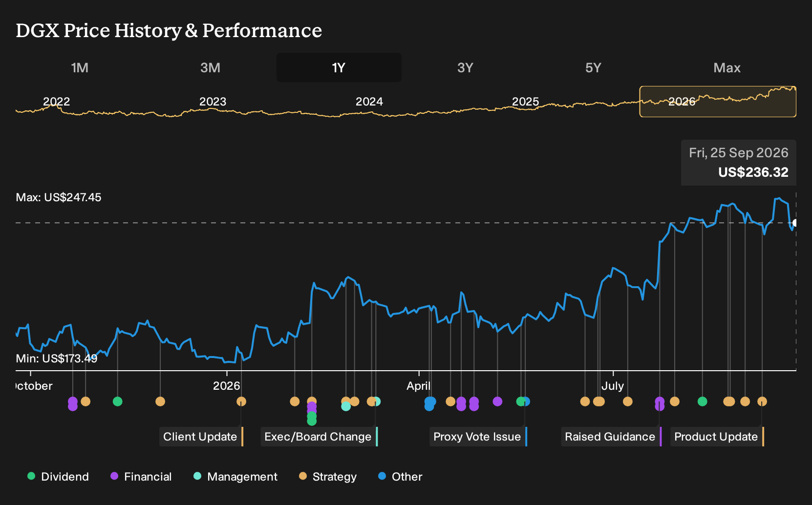812x505 pixels.
Task: Open the Exec/Board Change event label
Action: pos(319,437)
